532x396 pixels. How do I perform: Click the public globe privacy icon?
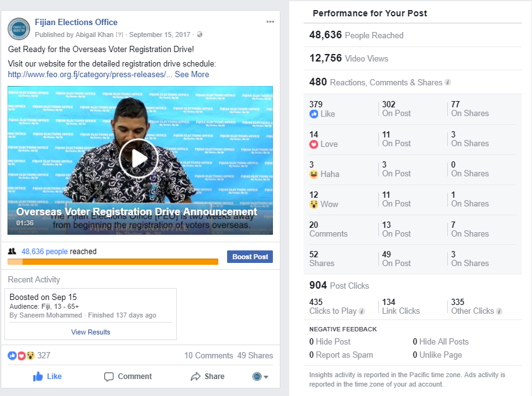[200, 35]
